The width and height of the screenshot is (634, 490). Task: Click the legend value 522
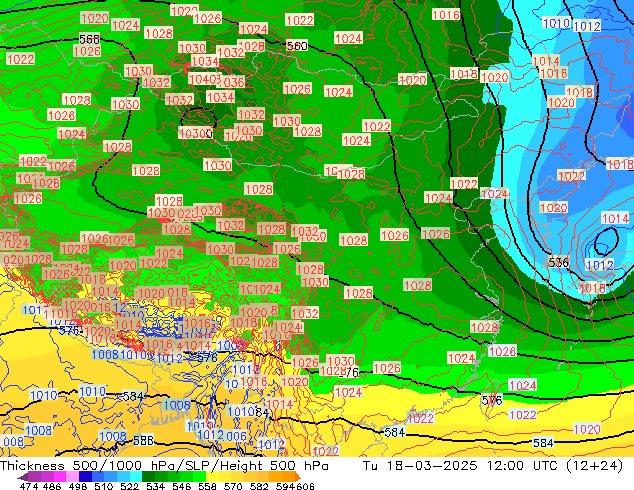click(129, 486)
